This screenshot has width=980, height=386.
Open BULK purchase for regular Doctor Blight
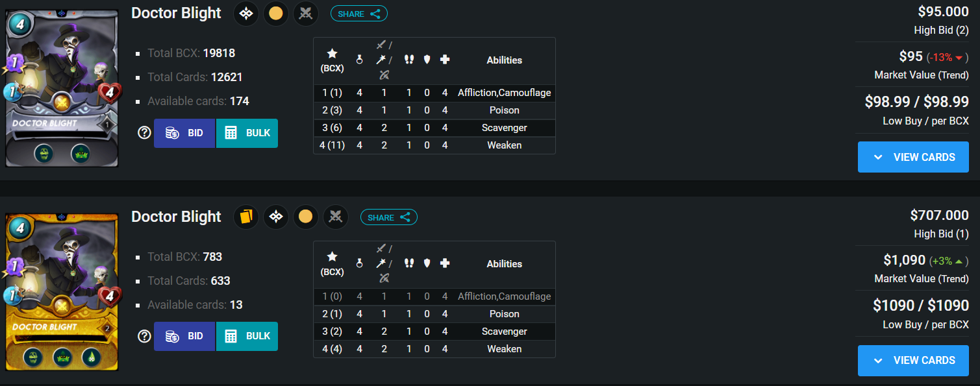247,133
